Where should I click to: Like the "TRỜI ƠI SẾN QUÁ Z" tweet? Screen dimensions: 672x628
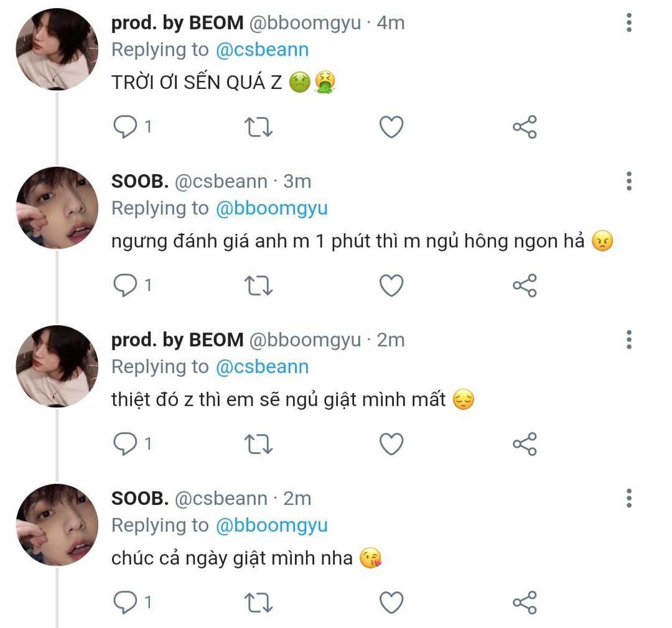391,127
